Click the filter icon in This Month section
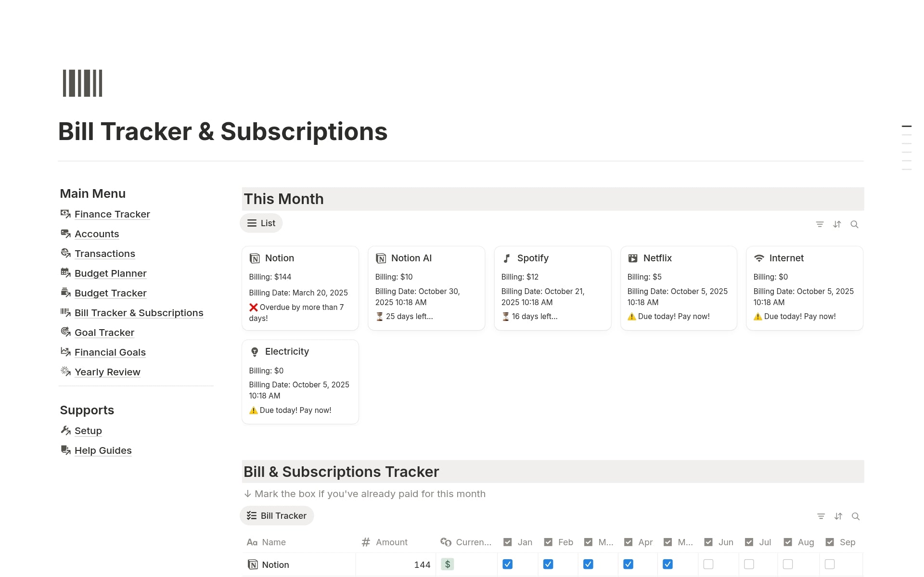The height and width of the screenshot is (577, 924). click(820, 224)
